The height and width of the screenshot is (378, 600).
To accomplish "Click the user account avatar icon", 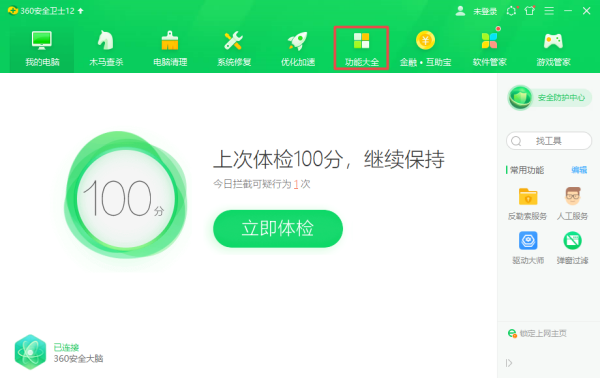I will tap(460, 11).
